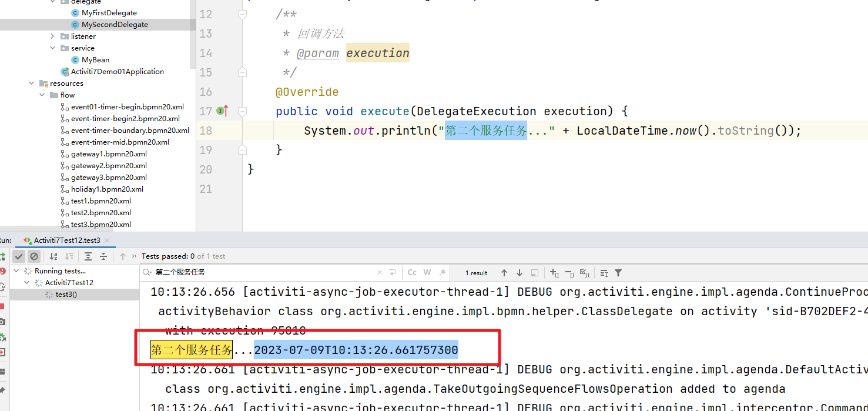Open test2.bpmn20.xml

tap(101, 213)
